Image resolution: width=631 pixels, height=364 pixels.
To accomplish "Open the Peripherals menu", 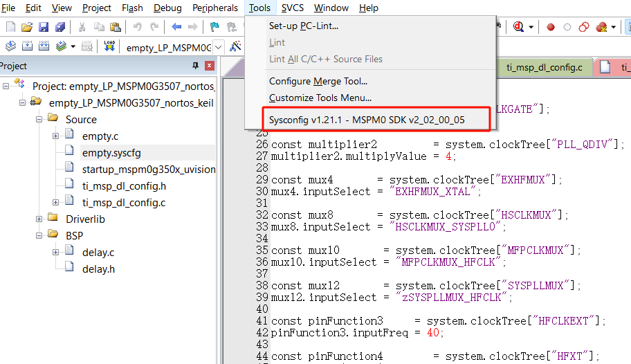I will (x=215, y=8).
